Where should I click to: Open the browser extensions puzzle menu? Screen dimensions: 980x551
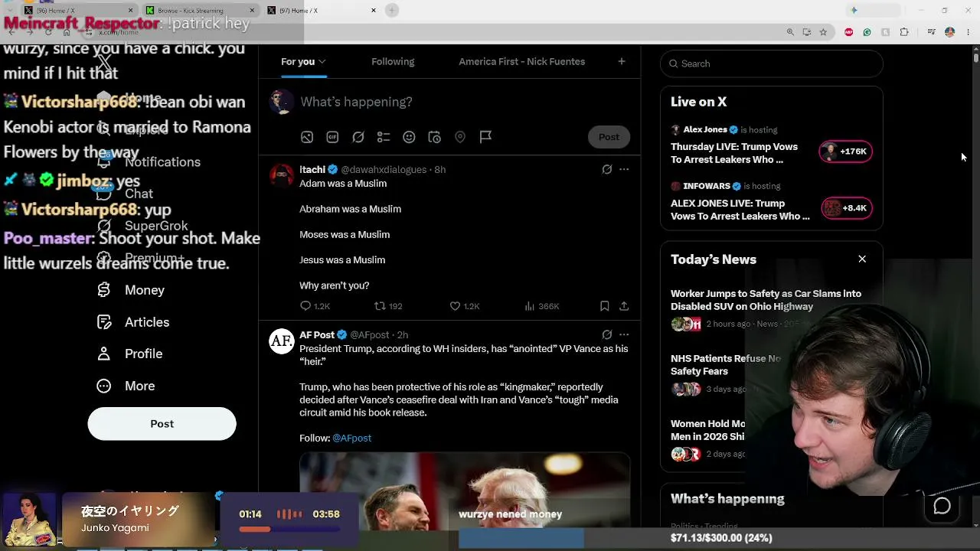[904, 32]
